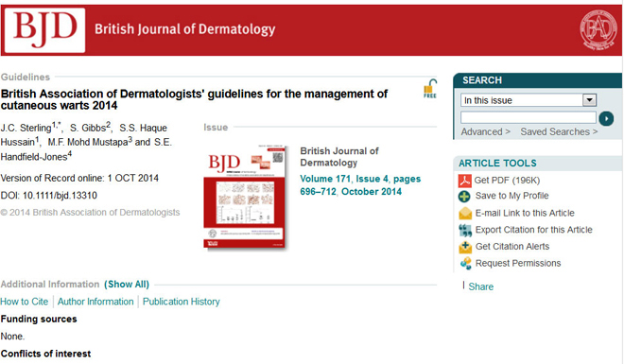Click the Conflicts of interest heading

(45, 354)
